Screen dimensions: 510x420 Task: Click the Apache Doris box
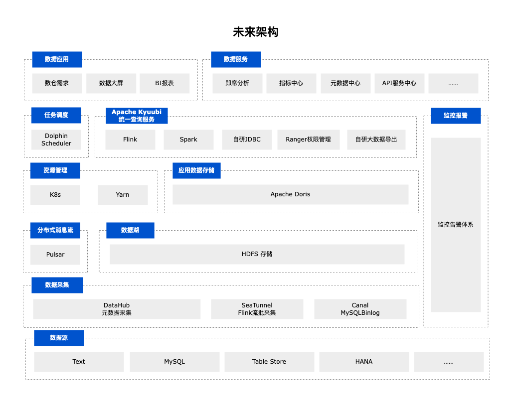coord(291,194)
